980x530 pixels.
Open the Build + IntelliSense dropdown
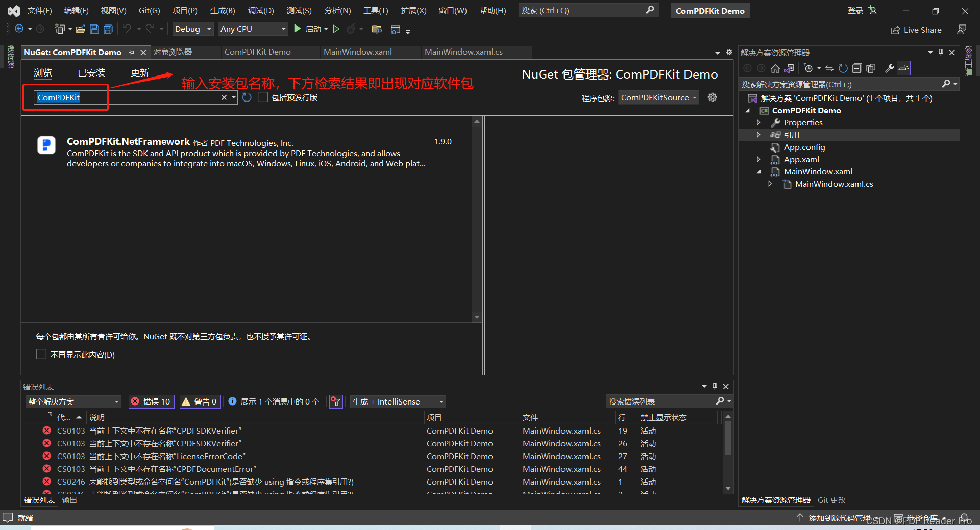(398, 402)
